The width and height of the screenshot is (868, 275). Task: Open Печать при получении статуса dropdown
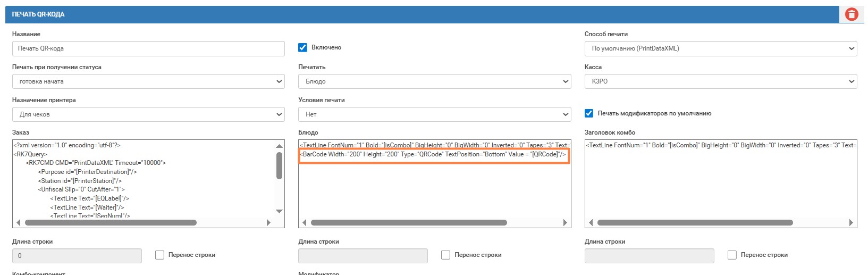148,81
